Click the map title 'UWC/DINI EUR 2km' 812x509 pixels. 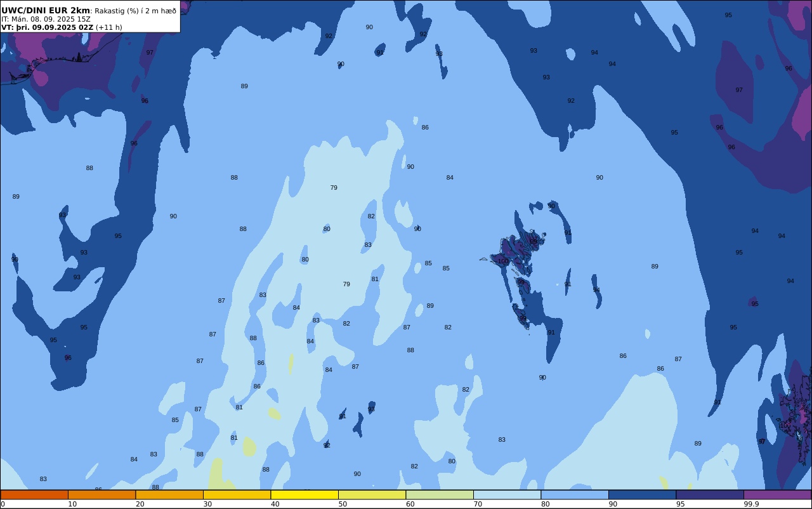pyautogui.click(x=46, y=10)
